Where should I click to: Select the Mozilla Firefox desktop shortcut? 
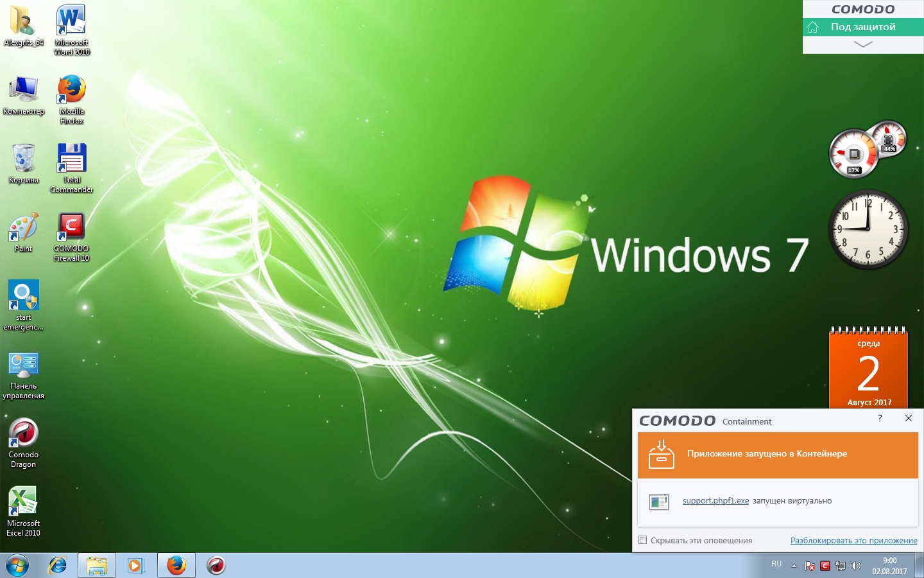72,100
